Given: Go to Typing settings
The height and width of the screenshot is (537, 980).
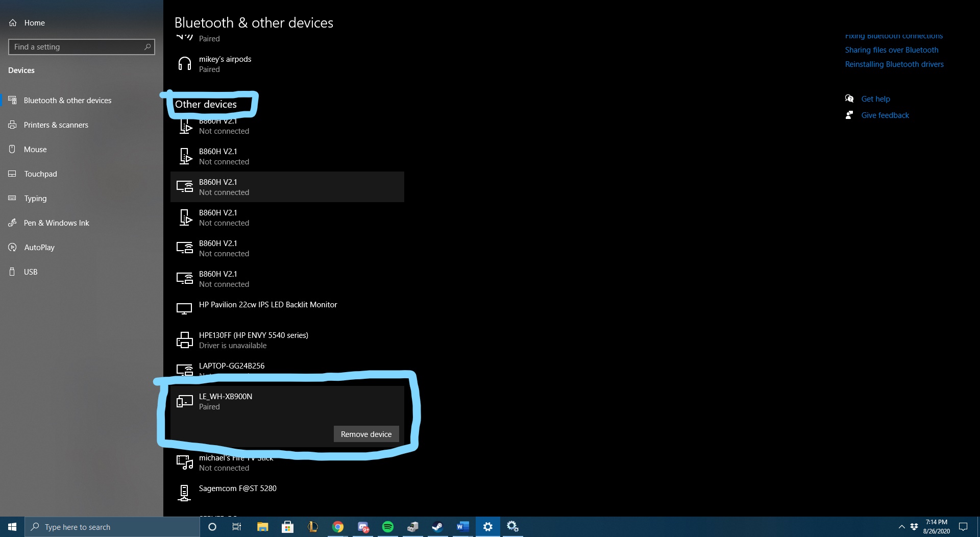Looking at the screenshot, I should coord(35,198).
